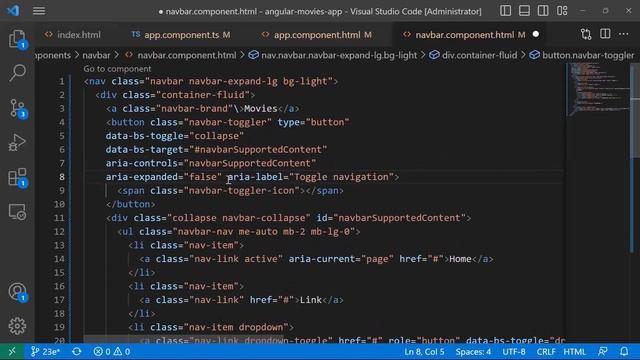Click the code minimap preview
This screenshot has width=640, height=360.
tap(598, 90)
